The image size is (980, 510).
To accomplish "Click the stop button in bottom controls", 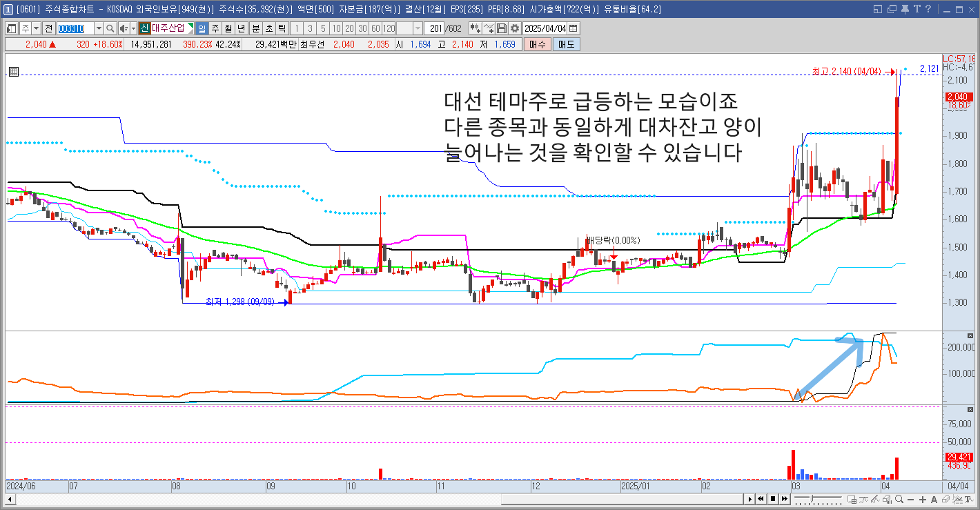I will coord(773,499).
